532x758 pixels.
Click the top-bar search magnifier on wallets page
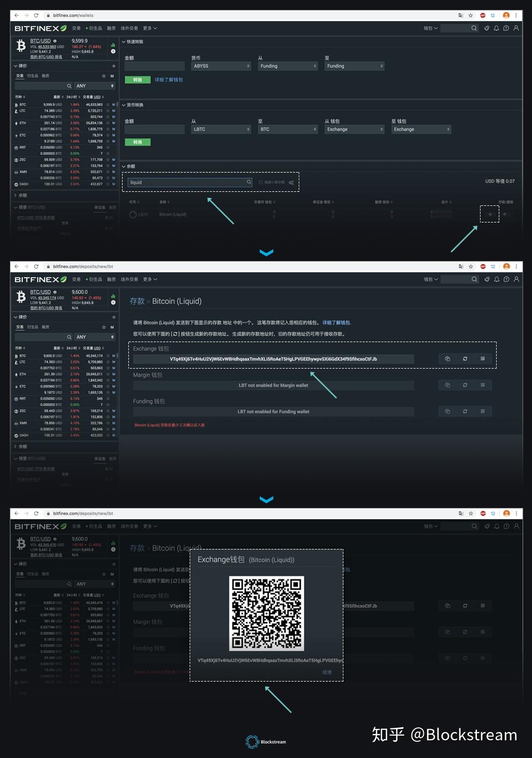(474, 28)
